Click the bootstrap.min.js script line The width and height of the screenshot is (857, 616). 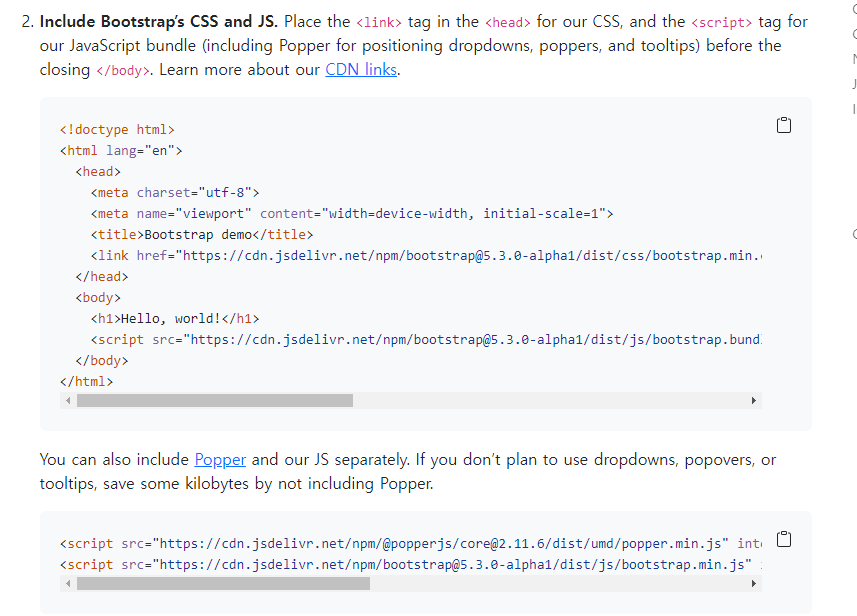411,565
